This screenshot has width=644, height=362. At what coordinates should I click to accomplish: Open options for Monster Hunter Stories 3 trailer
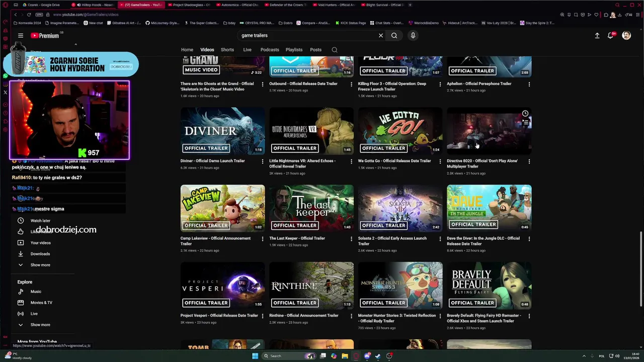coord(440,316)
